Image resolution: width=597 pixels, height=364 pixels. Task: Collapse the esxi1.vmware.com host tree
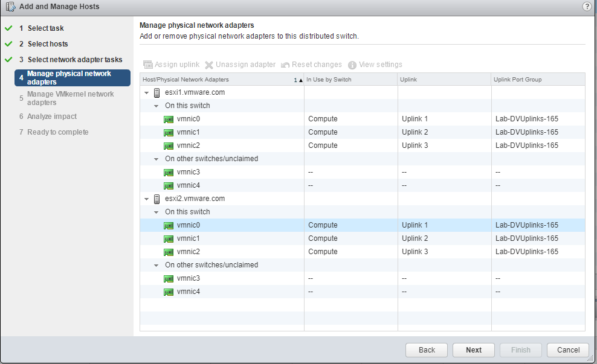click(146, 93)
